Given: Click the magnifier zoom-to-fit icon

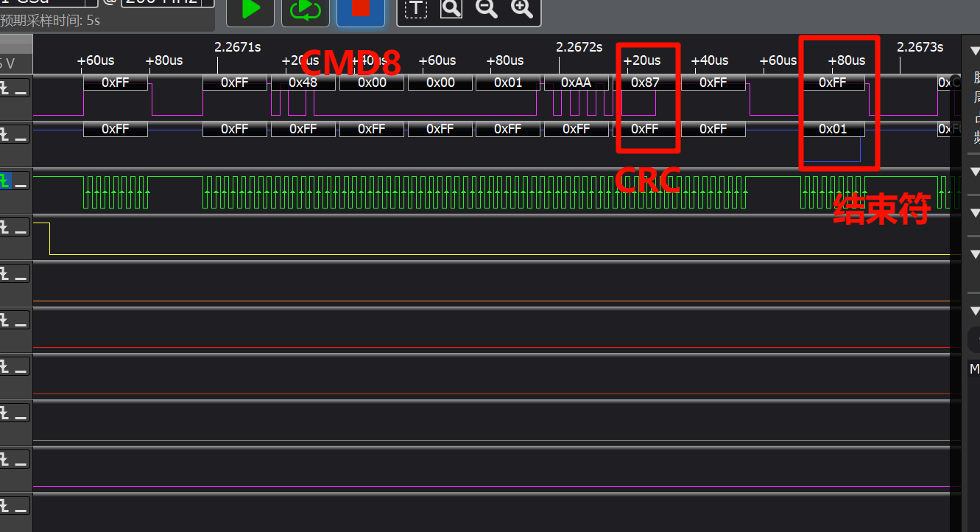Looking at the screenshot, I should tap(451, 9).
